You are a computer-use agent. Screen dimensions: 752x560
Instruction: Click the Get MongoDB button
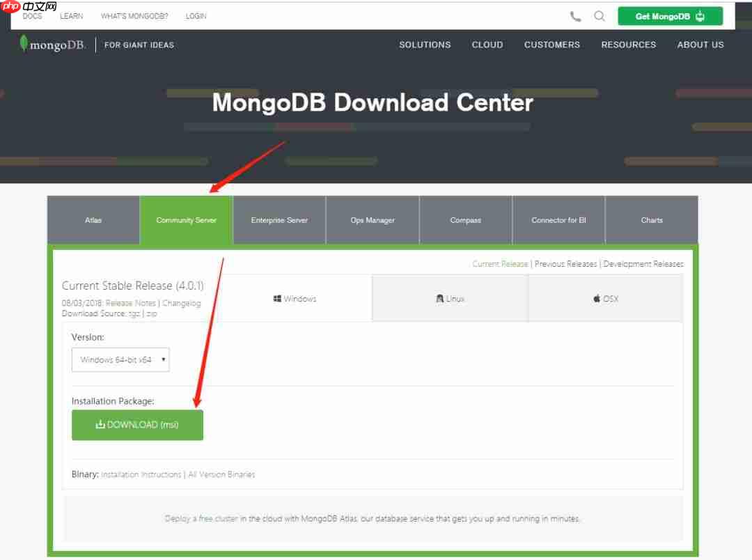point(670,15)
